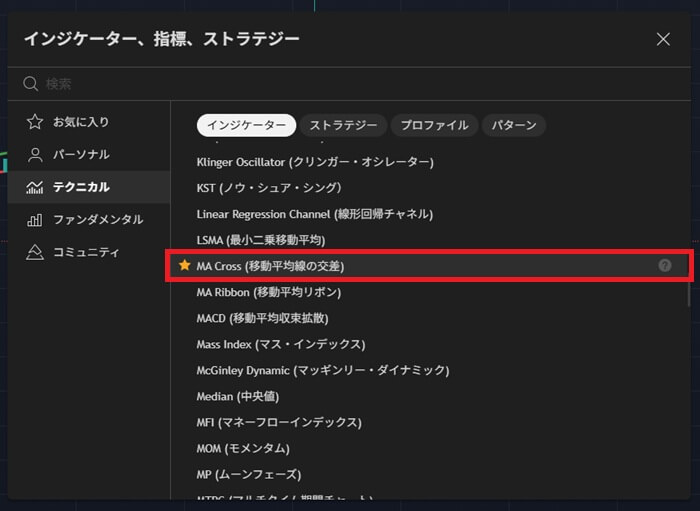Switch to the プロファイル tab
700x511 pixels.
coord(434,125)
